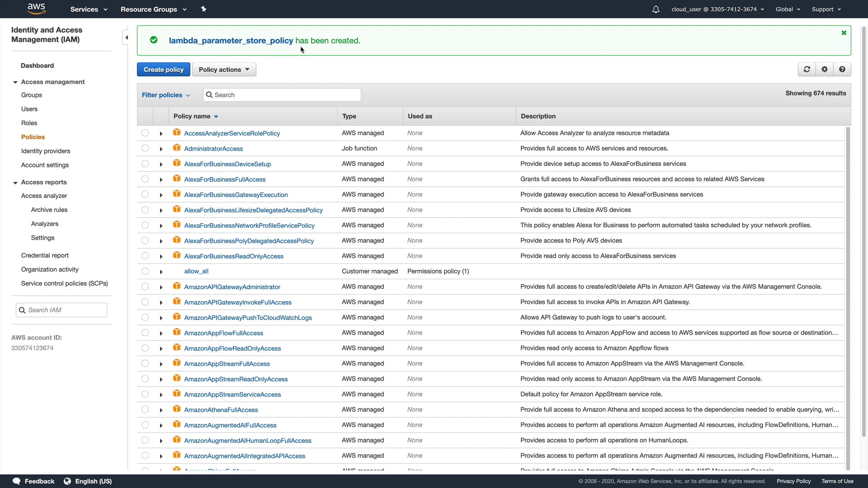Screen dimensions: 868x488
Task: Go to Roles in the sidebar
Action: 29,123
